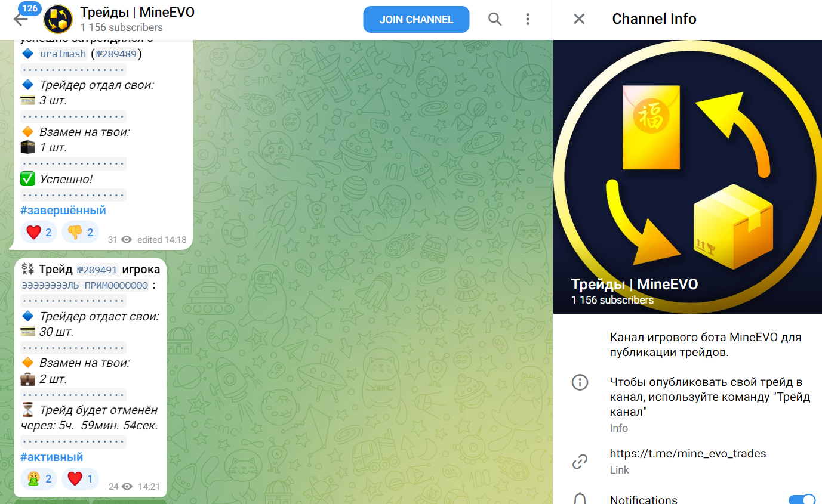Click the subscribers count under the header title
This screenshot has height=504, width=822.
[121, 27]
